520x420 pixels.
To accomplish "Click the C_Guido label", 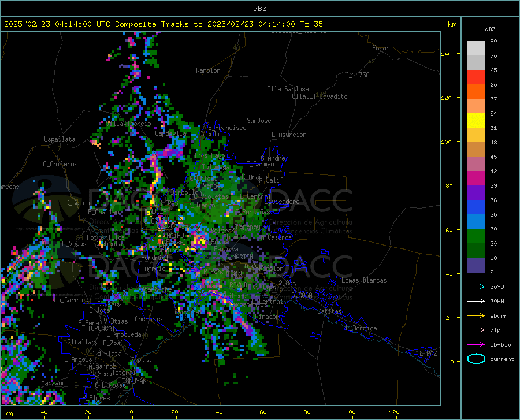I will coord(77,203).
